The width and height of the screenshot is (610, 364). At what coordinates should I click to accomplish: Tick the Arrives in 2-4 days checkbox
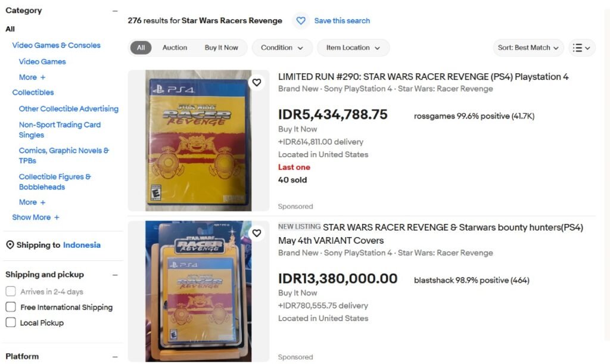11,292
